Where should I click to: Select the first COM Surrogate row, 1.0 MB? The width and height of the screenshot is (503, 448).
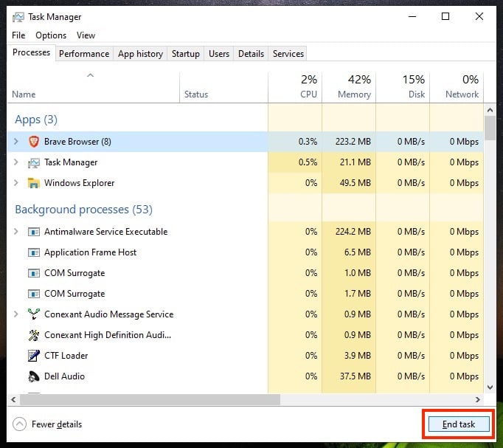coord(245,273)
